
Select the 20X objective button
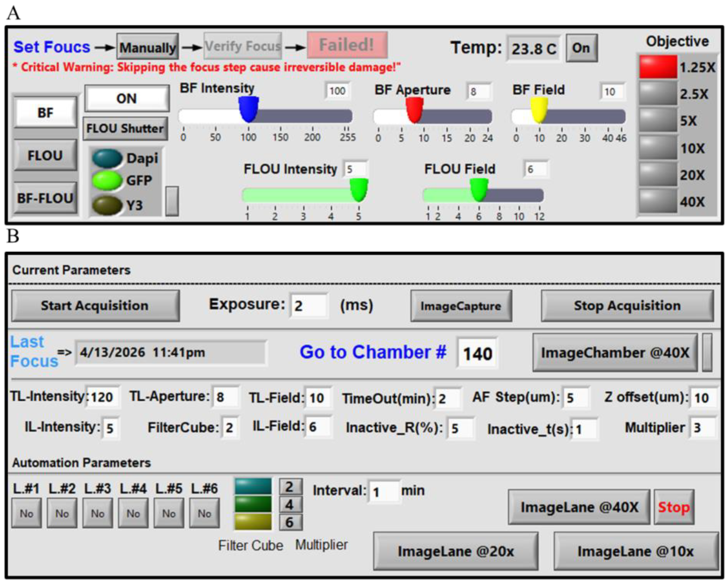[x=658, y=175]
